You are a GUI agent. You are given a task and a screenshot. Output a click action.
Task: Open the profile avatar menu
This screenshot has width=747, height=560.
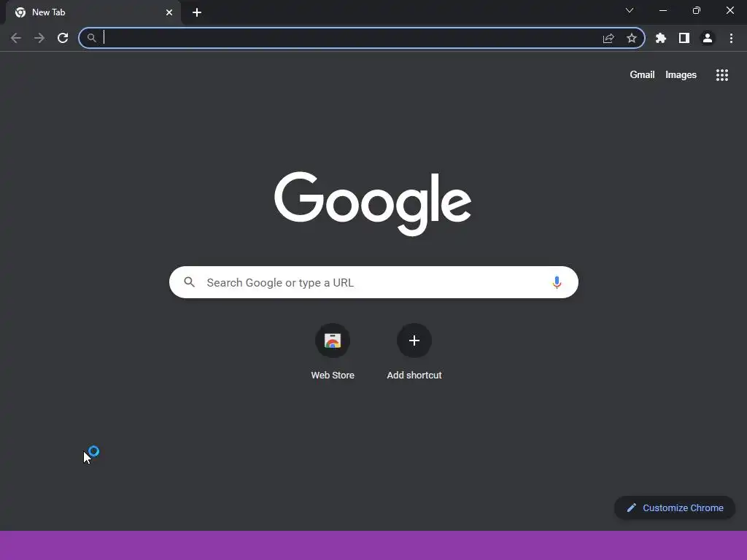point(708,38)
